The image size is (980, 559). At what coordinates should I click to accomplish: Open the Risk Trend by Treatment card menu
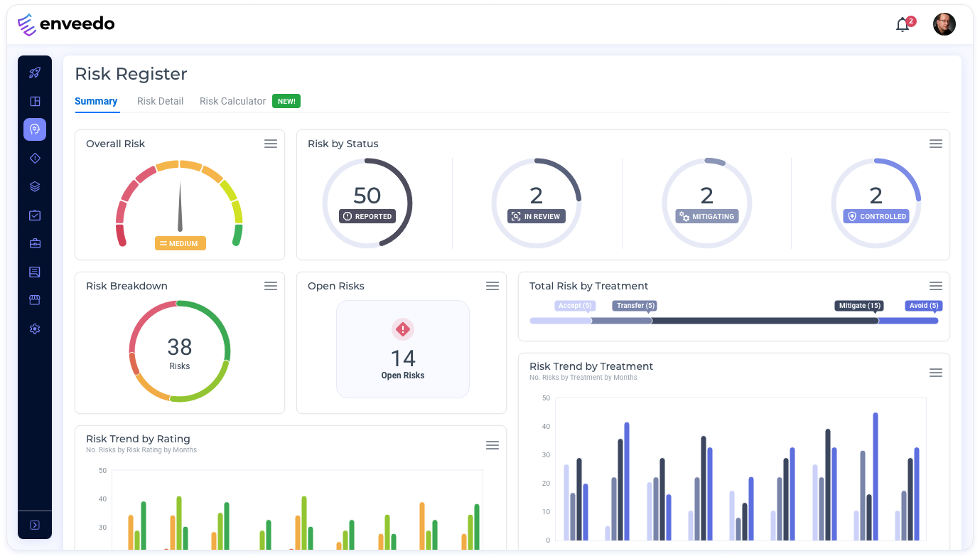point(936,372)
